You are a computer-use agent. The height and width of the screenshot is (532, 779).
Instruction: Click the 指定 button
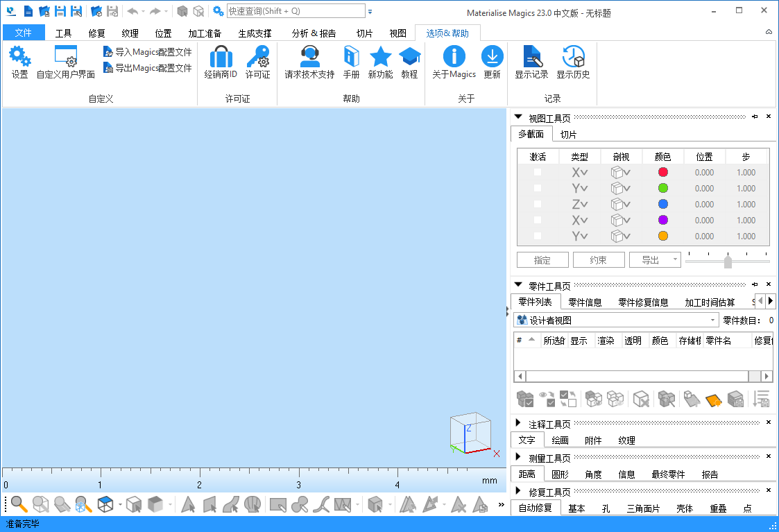click(x=542, y=260)
